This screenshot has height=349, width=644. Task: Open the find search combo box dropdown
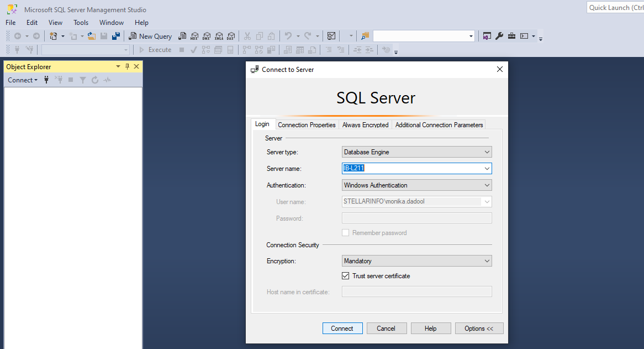pyautogui.click(x=471, y=36)
